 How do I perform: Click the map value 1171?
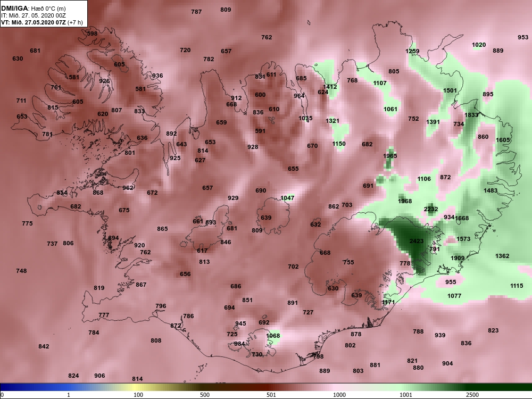click(388, 302)
